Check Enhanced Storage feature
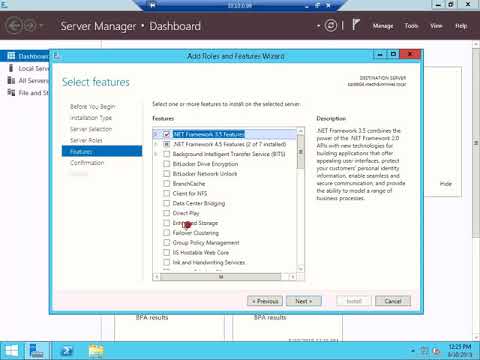Image resolution: width=480 pixels, height=360 pixels. pyautogui.click(x=167, y=223)
